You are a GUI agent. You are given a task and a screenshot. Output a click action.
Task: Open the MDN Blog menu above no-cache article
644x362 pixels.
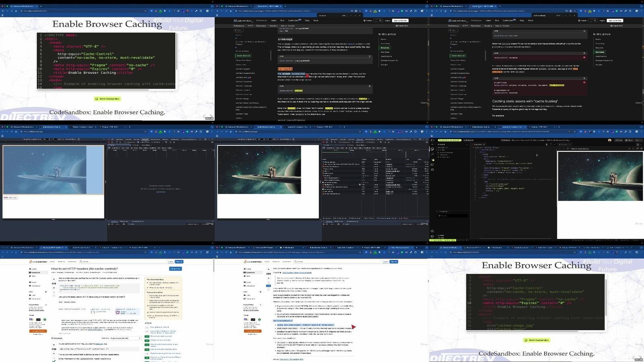[x=307, y=21]
